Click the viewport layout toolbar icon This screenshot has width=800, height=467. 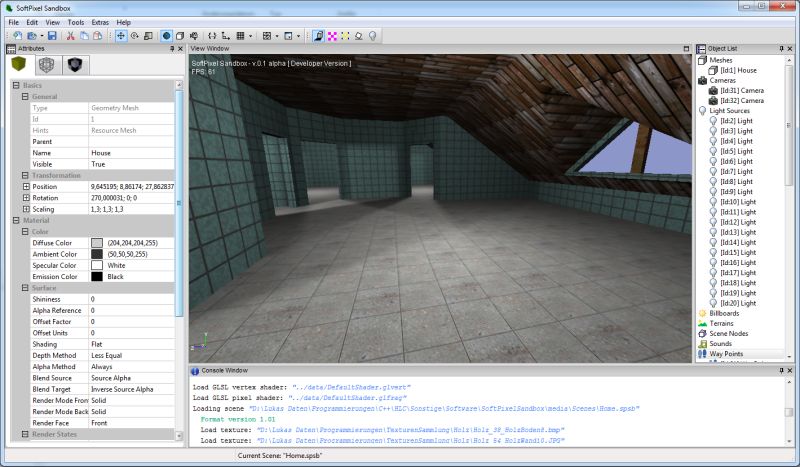tap(288, 36)
